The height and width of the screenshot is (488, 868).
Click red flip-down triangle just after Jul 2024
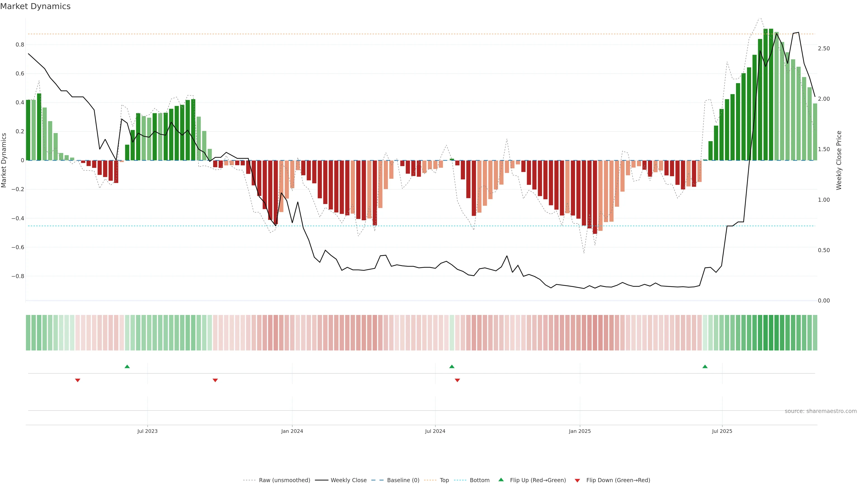click(x=457, y=380)
